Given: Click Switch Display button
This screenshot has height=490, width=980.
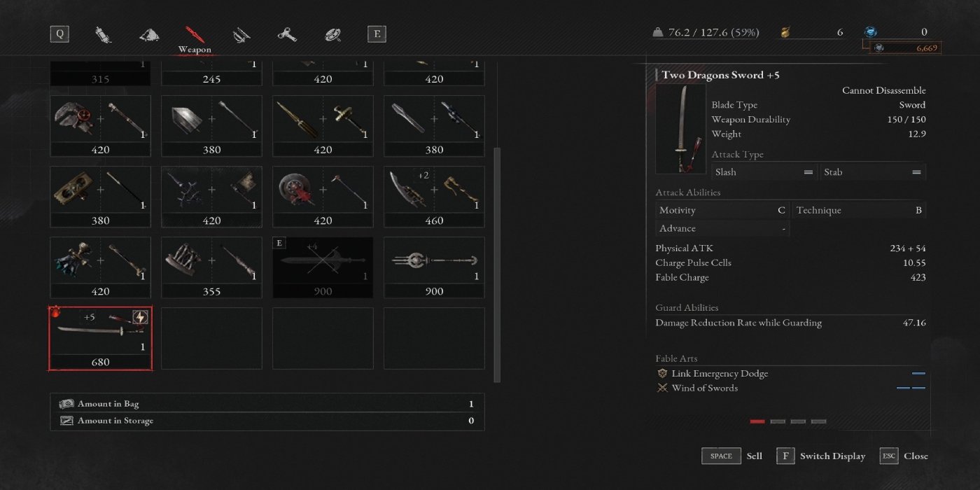Looking at the screenshot, I should tap(820, 456).
